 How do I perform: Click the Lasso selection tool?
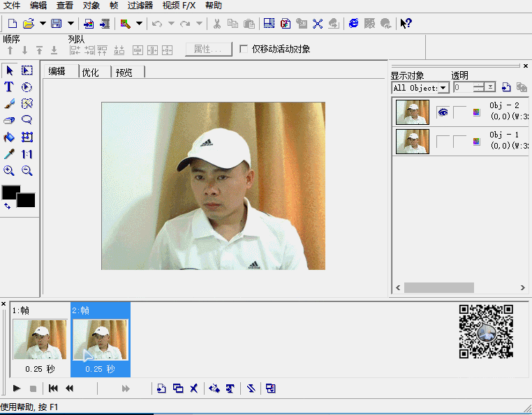(x=27, y=121)
